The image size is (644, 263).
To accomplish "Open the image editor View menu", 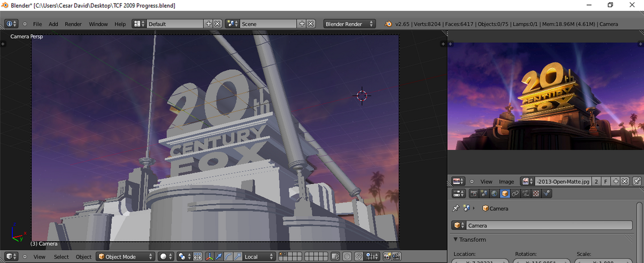I will (x=487, y=182).
